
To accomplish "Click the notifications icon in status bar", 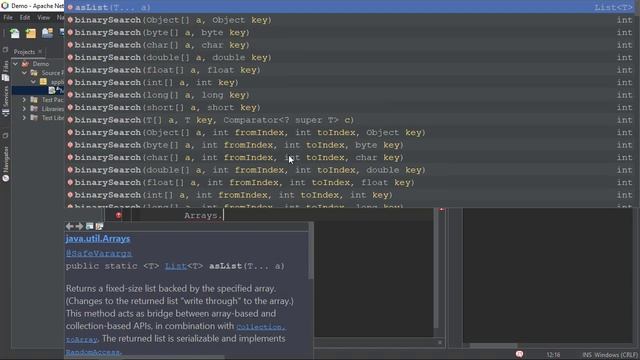I will click(x=519, y=354).
